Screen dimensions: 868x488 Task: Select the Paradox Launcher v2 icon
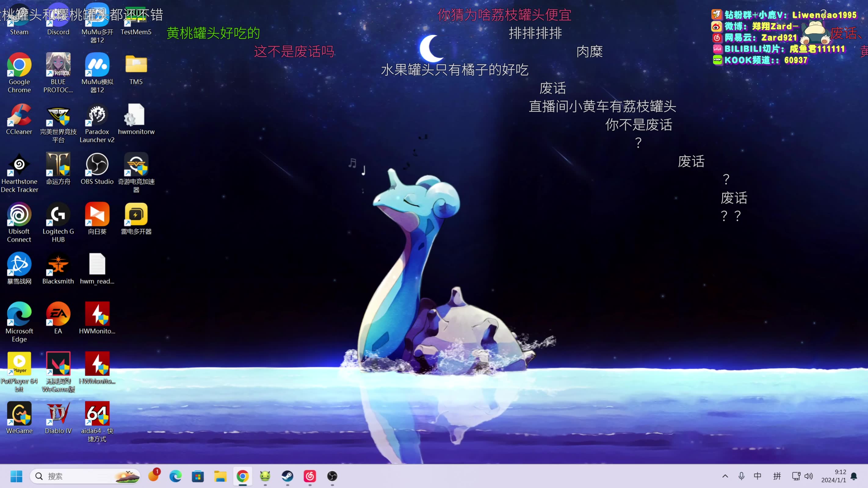(97, 123)
